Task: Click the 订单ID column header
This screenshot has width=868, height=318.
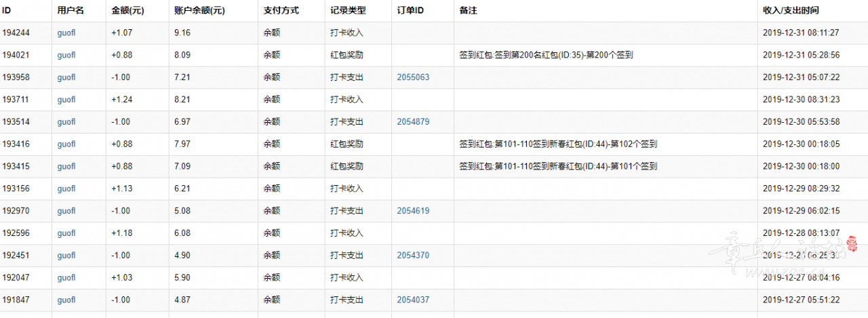Action: (x=410, y=11)
